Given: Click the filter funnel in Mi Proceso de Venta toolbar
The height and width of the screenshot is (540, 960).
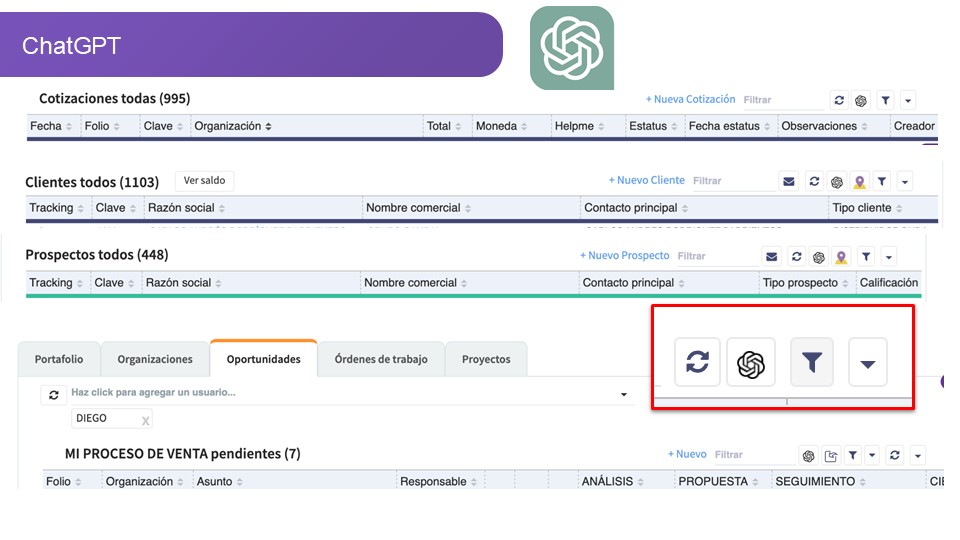Looking at the screenshot, I should point(853,455).
